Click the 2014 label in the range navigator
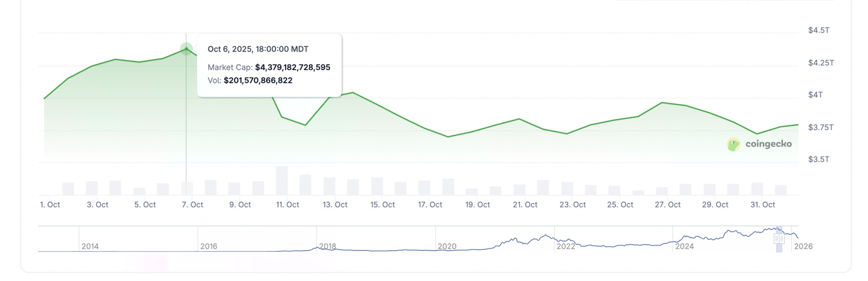Image resolution: width=868 pixels, height=281 pixels. click(90, 246)
